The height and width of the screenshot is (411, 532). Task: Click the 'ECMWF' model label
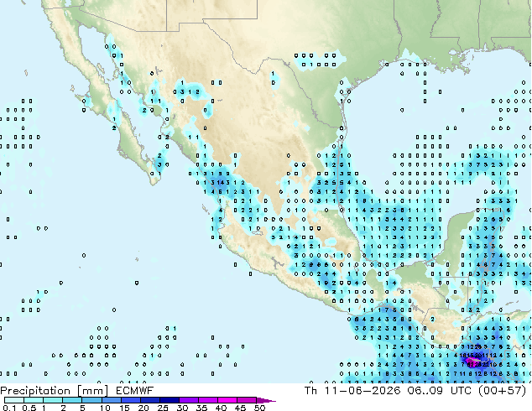point(135,391)
